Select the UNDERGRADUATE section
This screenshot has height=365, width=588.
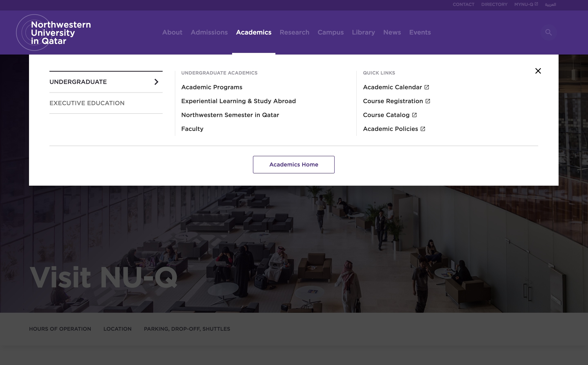[x=106, y=82]
